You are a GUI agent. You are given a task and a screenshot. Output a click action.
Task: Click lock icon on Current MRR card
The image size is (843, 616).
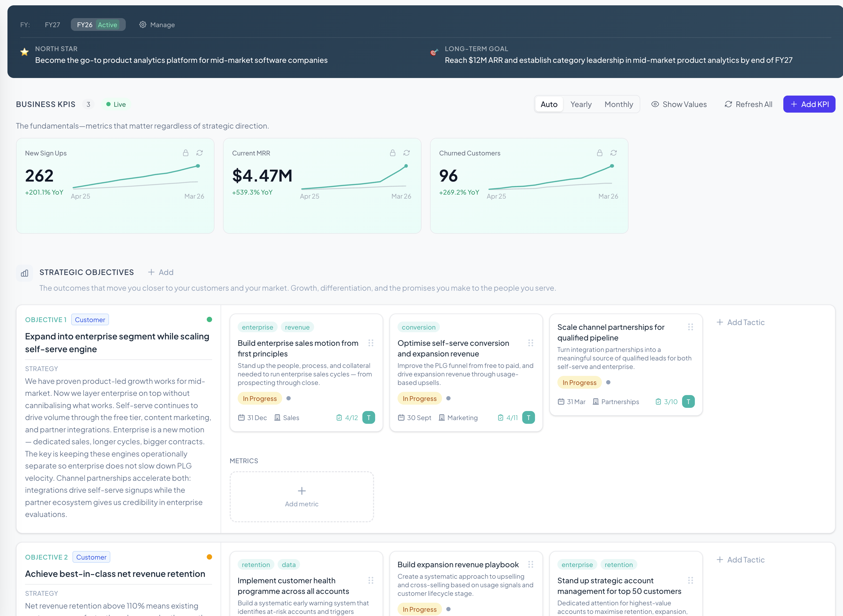click(392, 153)
